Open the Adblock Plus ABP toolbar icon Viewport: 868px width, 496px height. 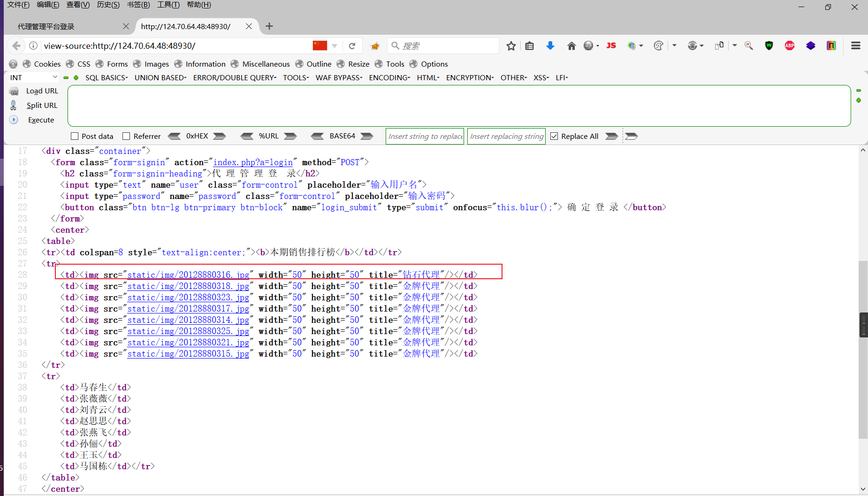(x=790, y=46)
